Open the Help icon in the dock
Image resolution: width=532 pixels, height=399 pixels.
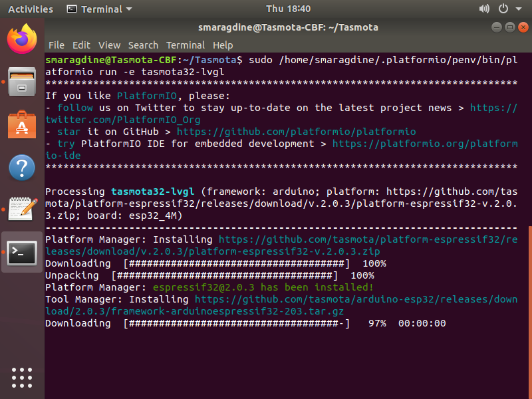pyautogui.click(x=22, y=168)
